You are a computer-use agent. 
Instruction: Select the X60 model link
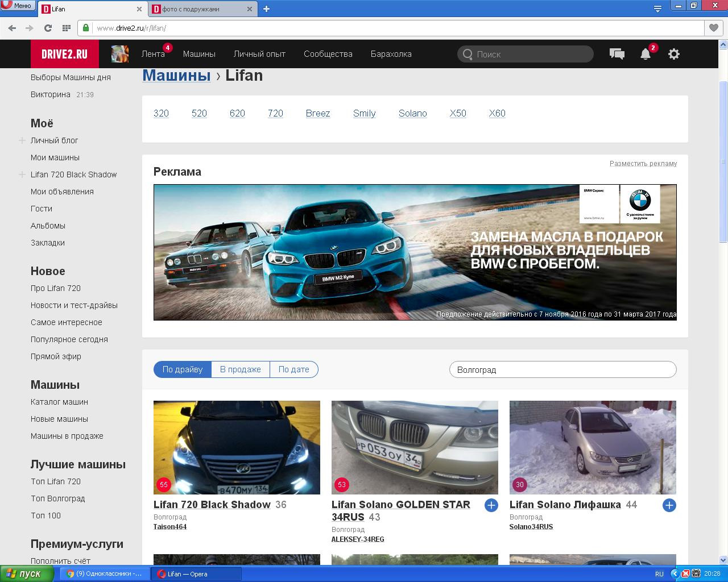(x=497, y=113)
